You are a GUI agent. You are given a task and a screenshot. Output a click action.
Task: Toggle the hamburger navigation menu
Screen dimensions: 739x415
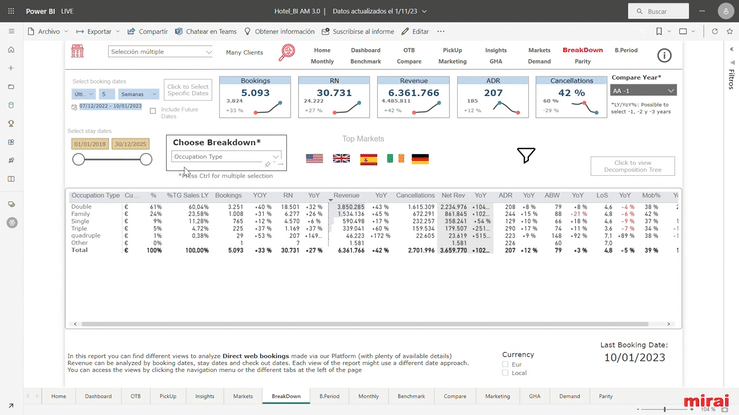(x=11, y=31)
